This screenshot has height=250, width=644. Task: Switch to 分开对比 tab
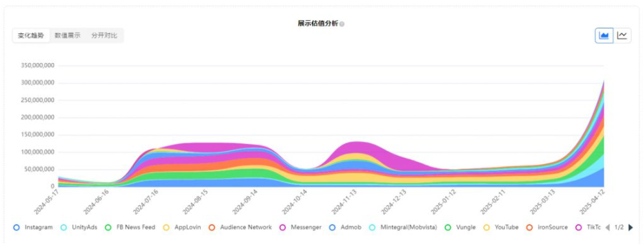105,36
